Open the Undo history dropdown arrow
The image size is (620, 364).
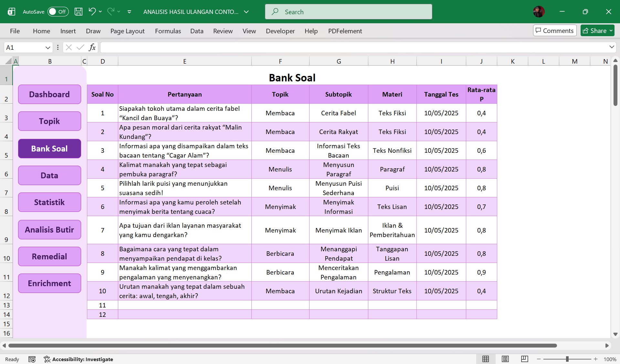tap(100, 12)
